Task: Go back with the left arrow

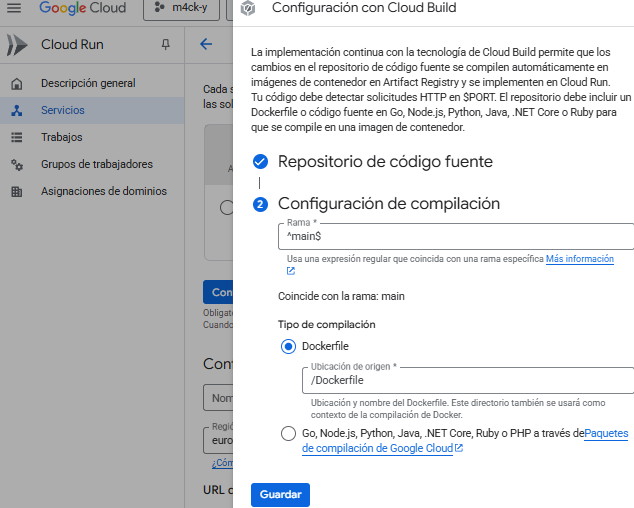Action: pyautogui.click(x=206, y=44)
